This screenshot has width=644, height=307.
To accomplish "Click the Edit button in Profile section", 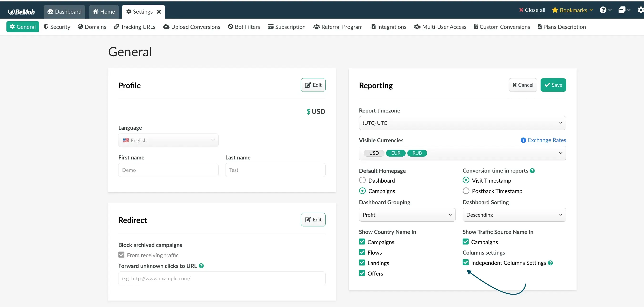I will [x=313, y=85].
